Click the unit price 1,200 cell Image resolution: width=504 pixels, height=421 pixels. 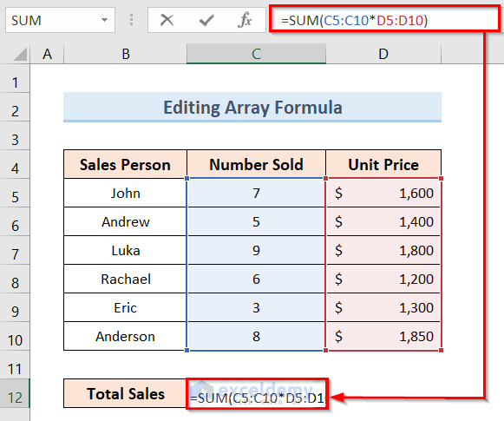coord(383,279)
